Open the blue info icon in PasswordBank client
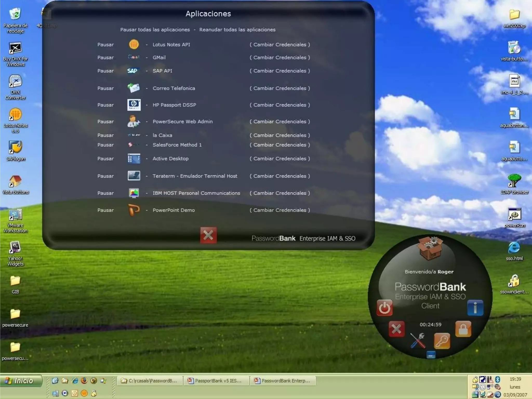The height and width of the screenshot is (399, 532). coord(475,308)
